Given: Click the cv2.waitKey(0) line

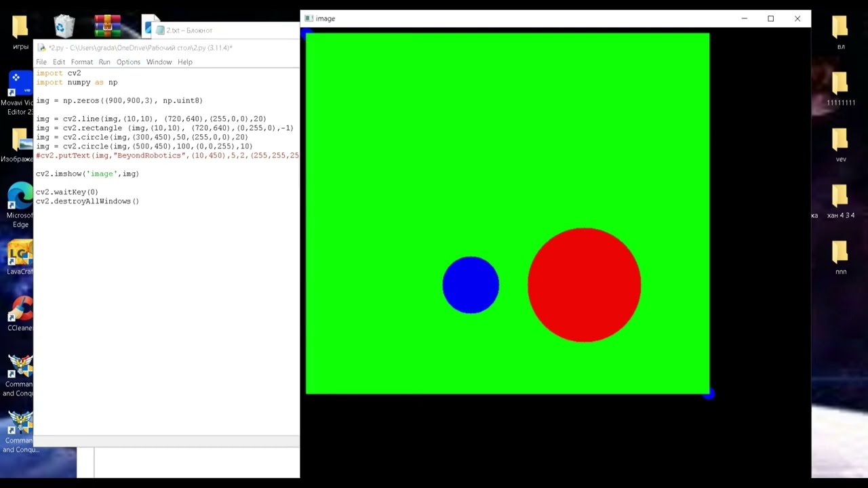Looking at the screenshot, I should pos(67,192).
